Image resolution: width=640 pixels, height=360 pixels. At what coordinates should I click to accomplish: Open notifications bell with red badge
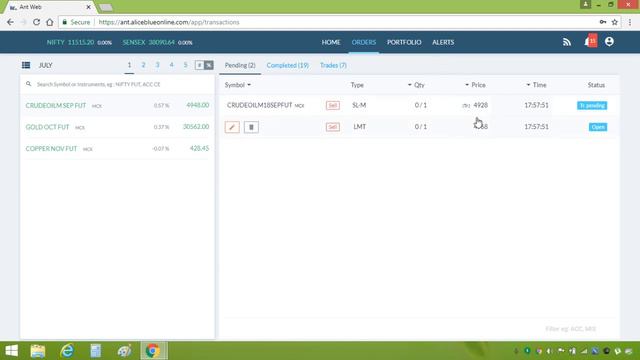(590, 41)
